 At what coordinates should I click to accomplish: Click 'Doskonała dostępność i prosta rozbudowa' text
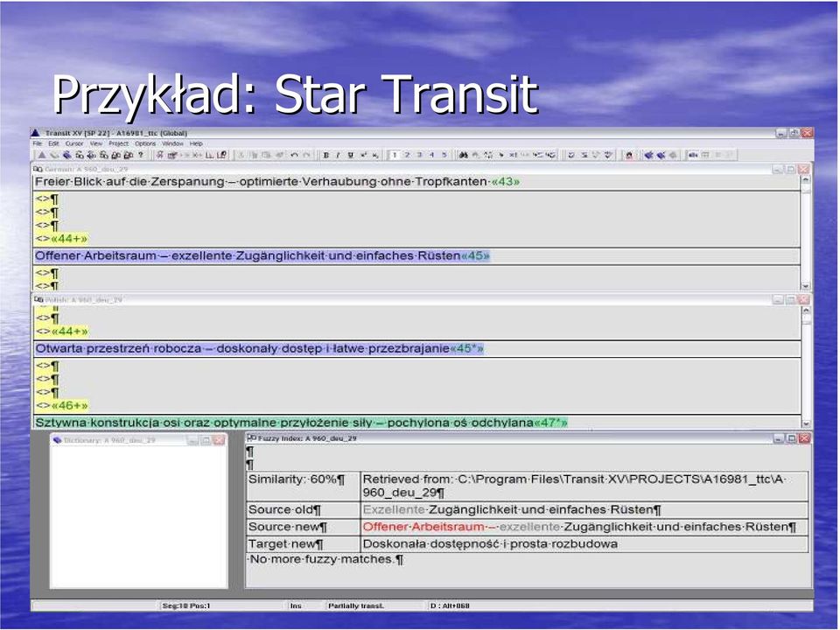click(x=490, y=543)
